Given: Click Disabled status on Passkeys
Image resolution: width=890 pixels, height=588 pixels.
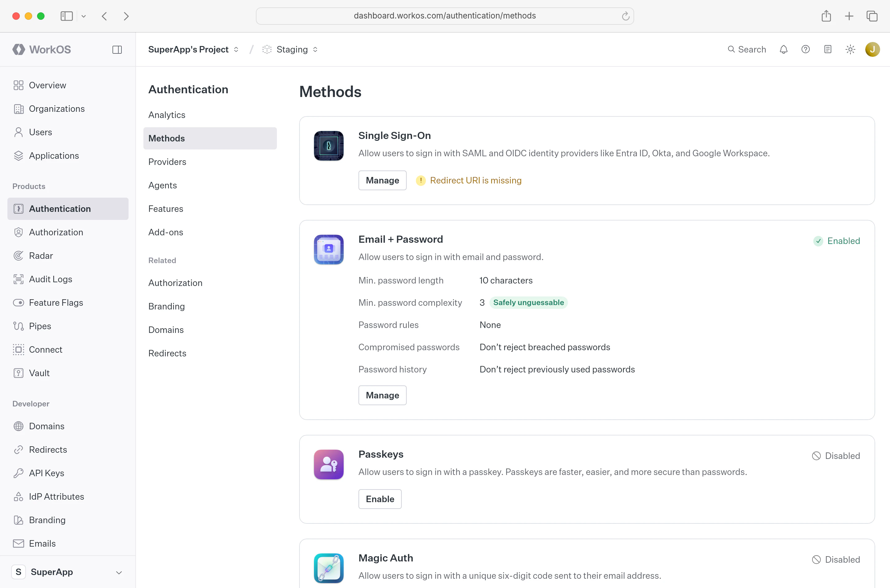Looking at the screenshot, I should click(x=836, y=456).
